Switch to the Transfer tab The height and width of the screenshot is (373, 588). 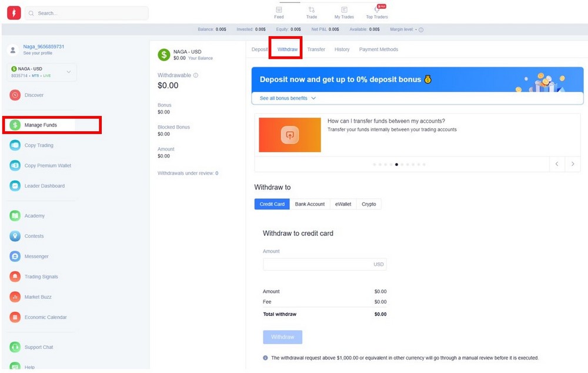coord(316,49)
